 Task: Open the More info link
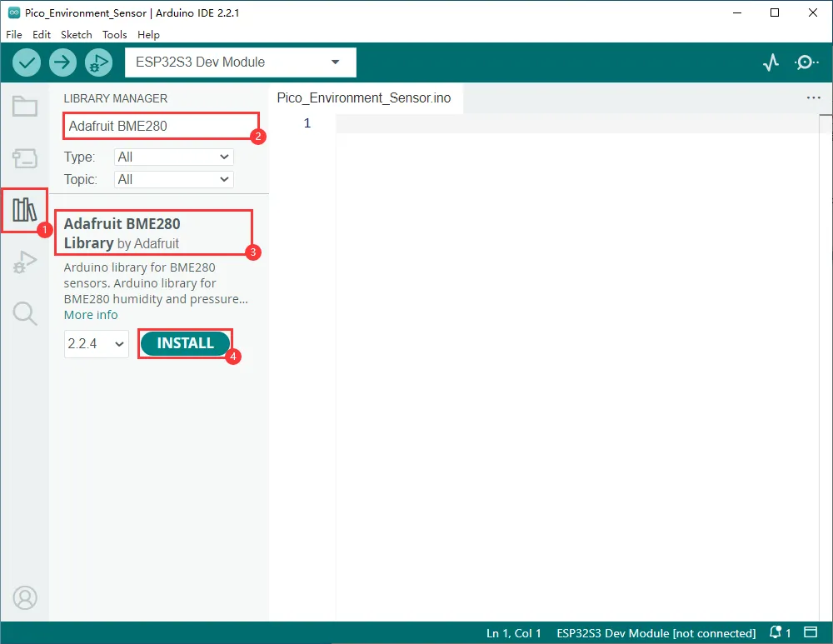91,315
